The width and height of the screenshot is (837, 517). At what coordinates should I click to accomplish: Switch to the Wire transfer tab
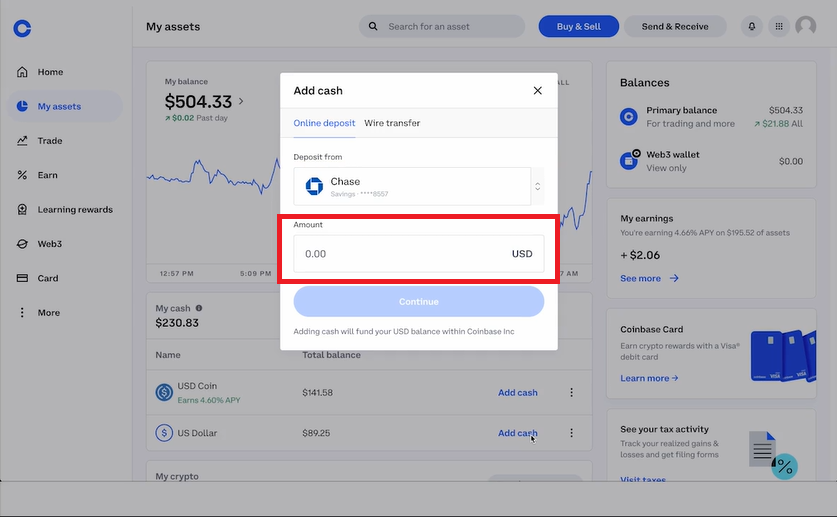click(392, 123)
